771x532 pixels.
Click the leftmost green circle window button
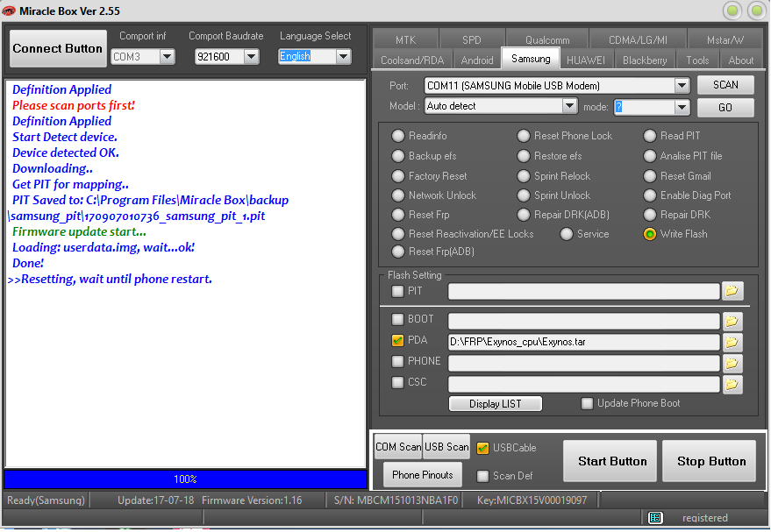tap(732, 11)
